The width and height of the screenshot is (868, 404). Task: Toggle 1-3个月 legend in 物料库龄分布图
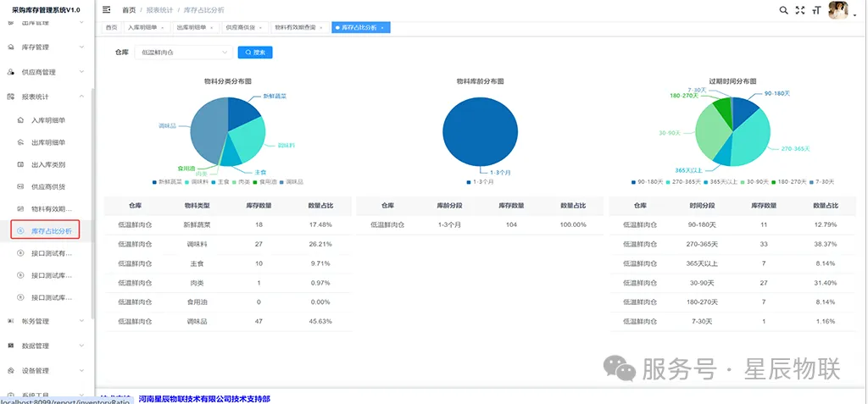click(x=480, y=181)
